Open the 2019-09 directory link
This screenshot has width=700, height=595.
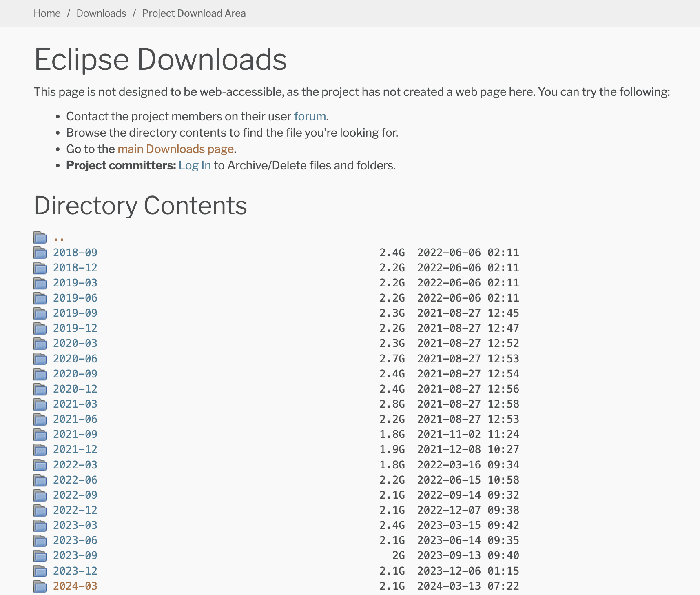click(75, 313)
